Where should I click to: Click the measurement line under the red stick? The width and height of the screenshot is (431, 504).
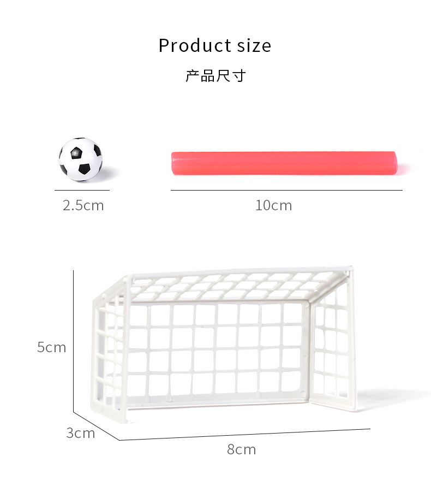pyautogui.click(x=286, y=190)
